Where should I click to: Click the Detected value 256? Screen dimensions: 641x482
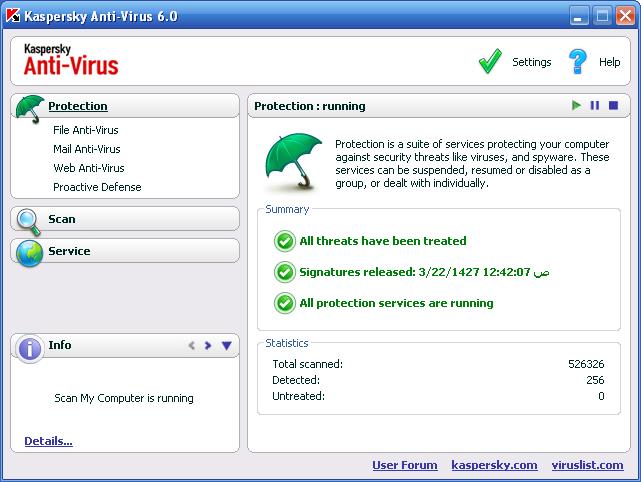[595, 380]
